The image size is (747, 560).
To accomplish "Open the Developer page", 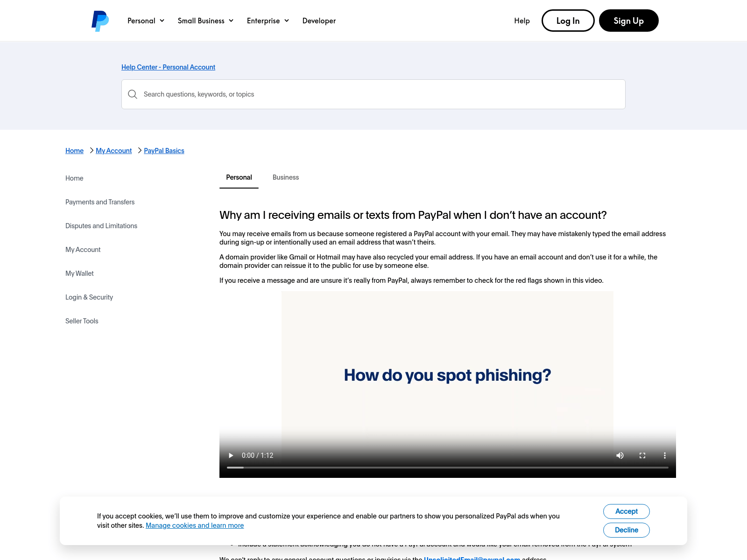I will coord(319,21).
